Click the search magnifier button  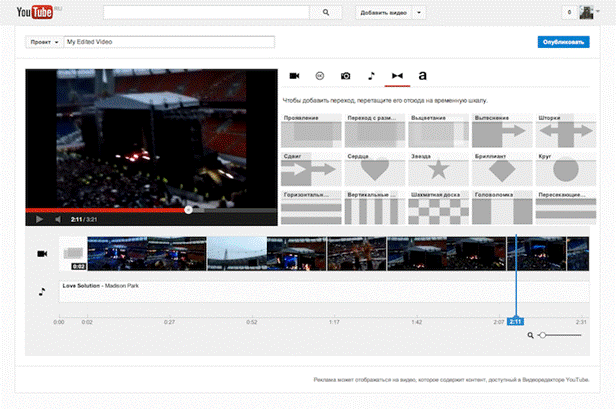[326, 13]
